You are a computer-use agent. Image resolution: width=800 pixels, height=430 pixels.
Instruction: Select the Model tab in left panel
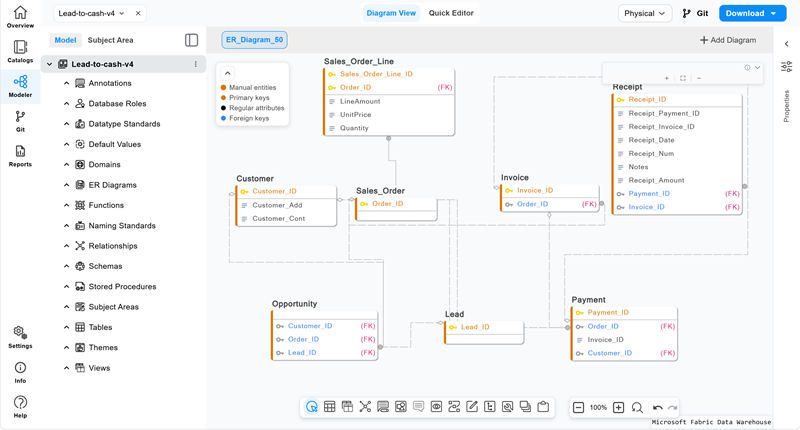65,40
